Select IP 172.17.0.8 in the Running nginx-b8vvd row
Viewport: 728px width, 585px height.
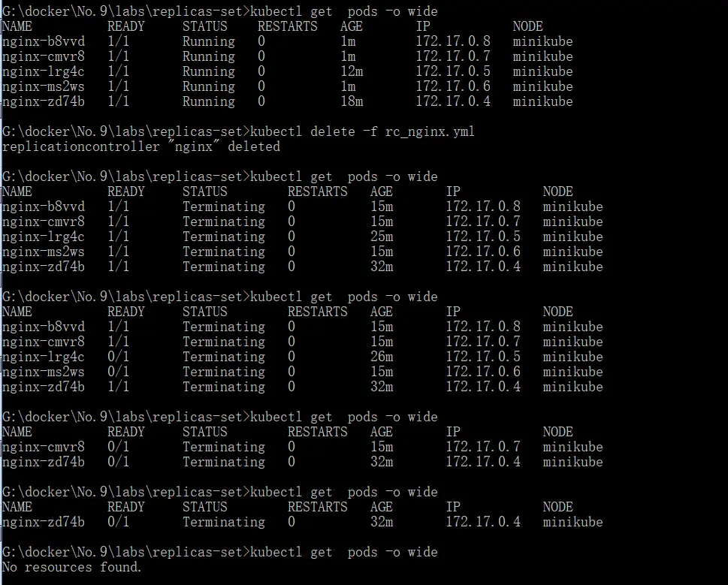453,41
